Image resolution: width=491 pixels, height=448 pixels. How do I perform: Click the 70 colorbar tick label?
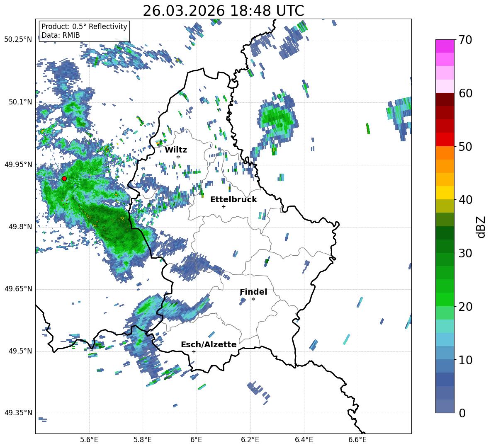(x=465, y=40)
